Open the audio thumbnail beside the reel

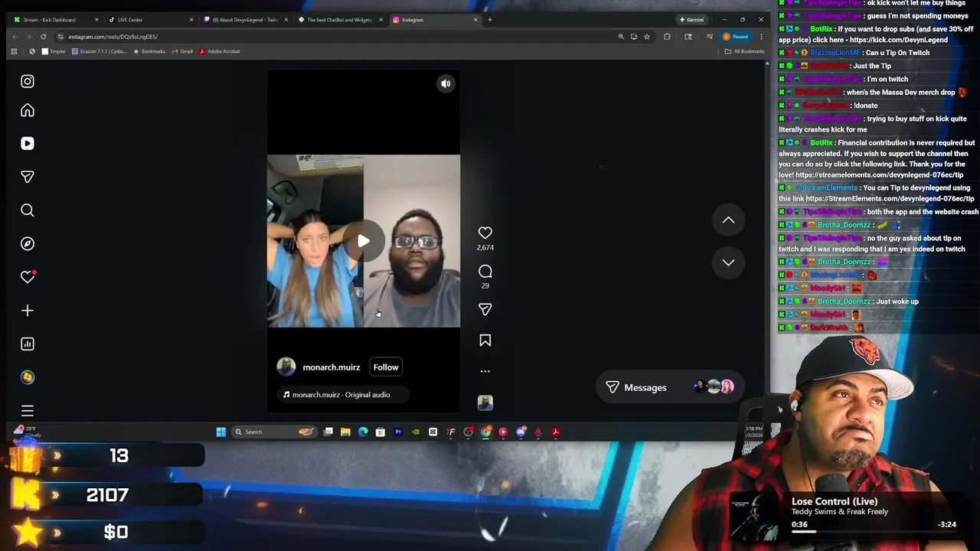coord(485,403)
